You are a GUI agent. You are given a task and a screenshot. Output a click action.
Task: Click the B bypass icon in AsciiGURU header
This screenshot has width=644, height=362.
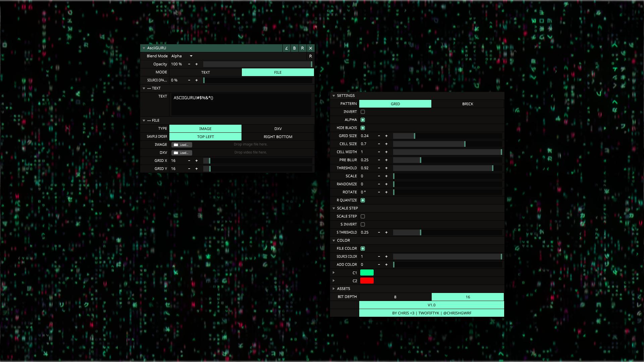[x=294, y=48]
